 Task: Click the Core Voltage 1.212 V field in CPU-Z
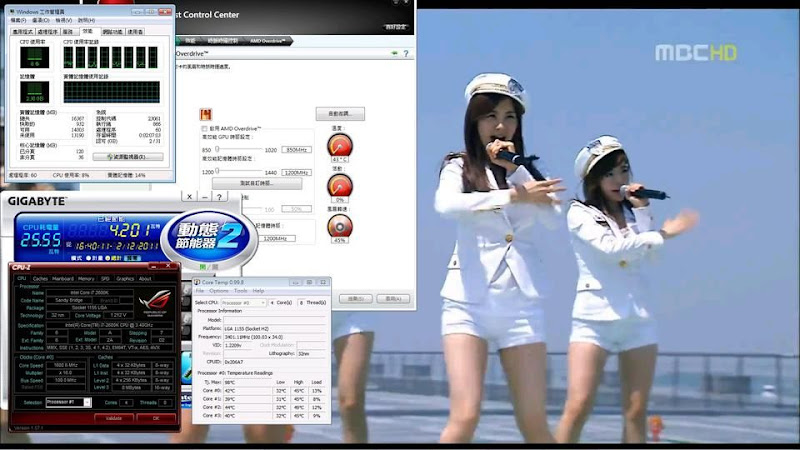tap(118, 315)
